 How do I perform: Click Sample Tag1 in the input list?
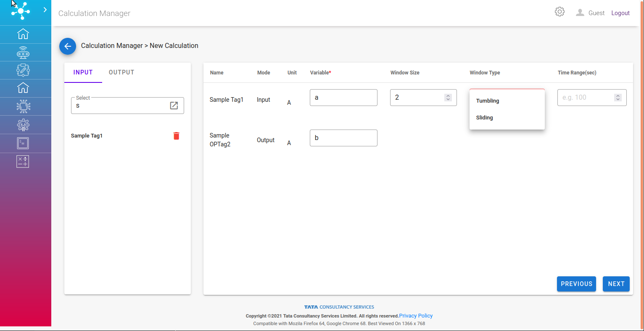point(87,136)
